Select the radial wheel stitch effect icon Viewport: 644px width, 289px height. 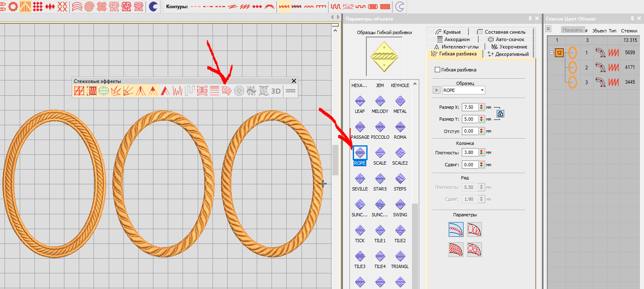pos(239,91)
